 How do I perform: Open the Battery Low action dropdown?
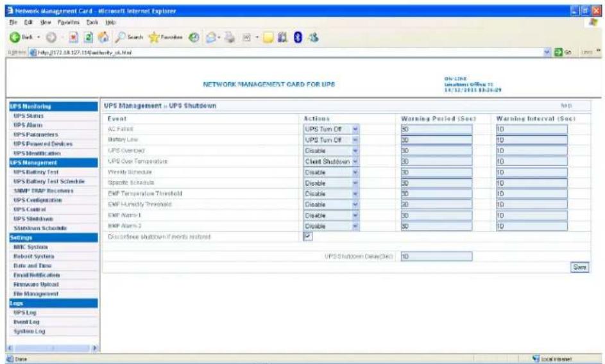point(332,140)
